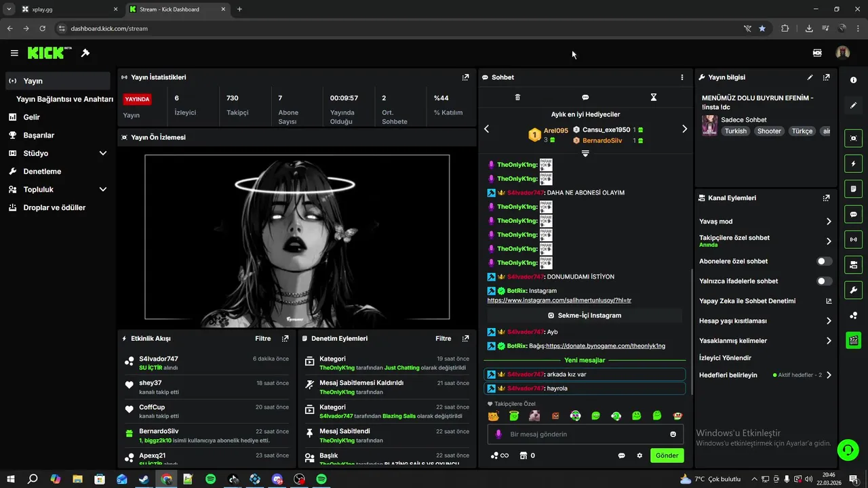Click the speech bubble icon under the Sohbet header
The image size is (868, 488).
(585, 98)
